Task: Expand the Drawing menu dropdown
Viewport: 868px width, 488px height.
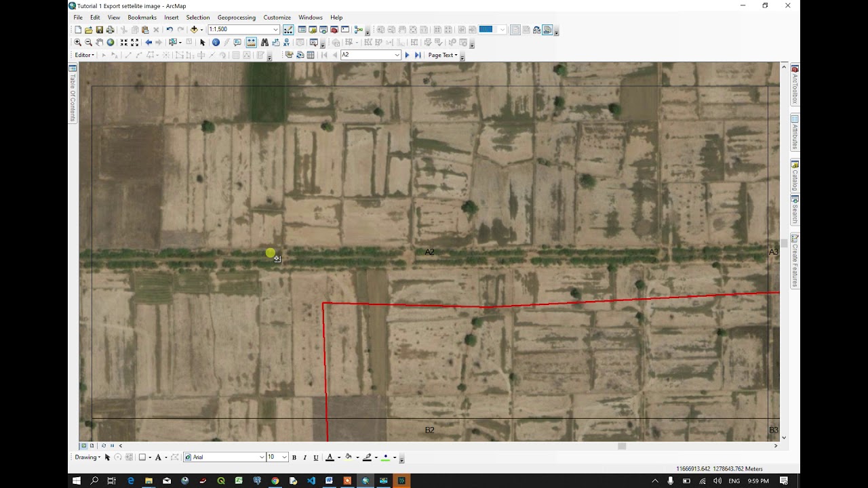Action: click(87, 457)
